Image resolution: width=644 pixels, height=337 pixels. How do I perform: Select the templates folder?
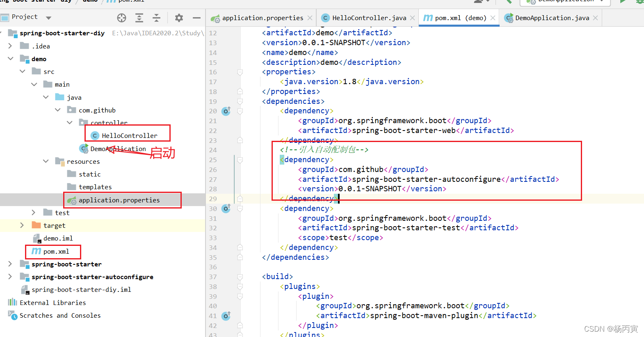click(95, 187)
